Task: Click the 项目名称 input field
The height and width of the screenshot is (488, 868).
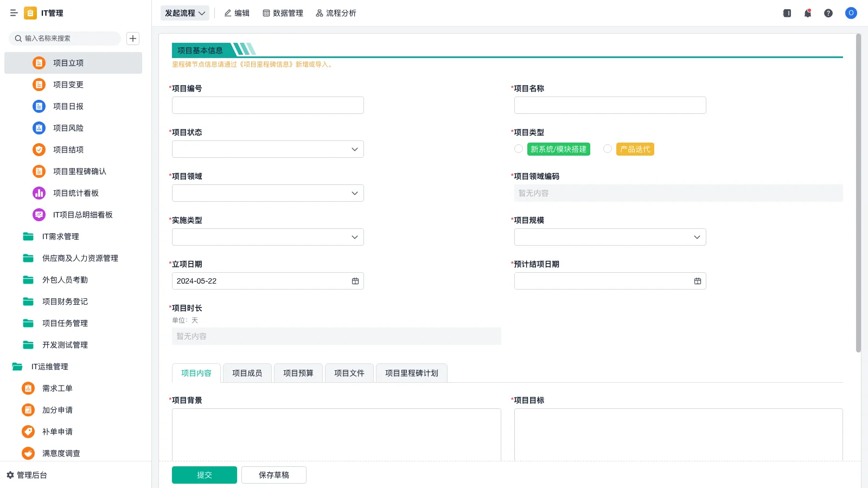Action: pyautogui.click(x=610, y=105)
